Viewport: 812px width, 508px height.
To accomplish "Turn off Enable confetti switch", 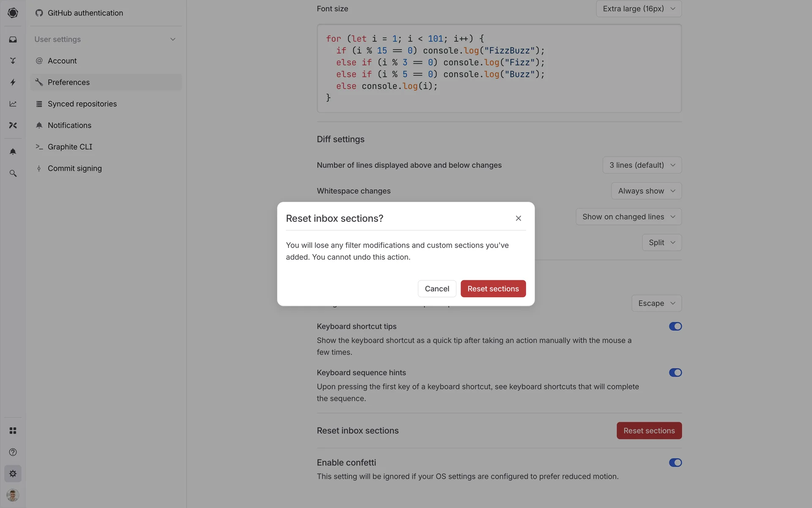I will click(x=675, y=463).
